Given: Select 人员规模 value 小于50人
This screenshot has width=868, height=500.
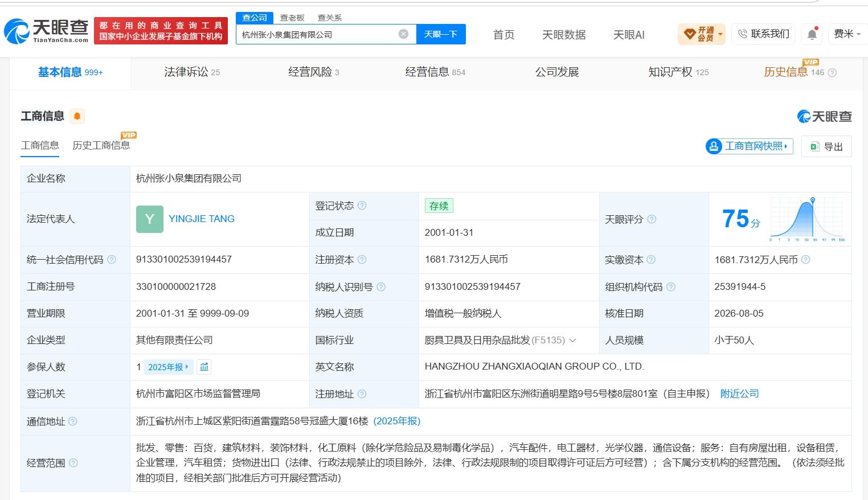Looking at the screenshot, I should coord(734,340).
